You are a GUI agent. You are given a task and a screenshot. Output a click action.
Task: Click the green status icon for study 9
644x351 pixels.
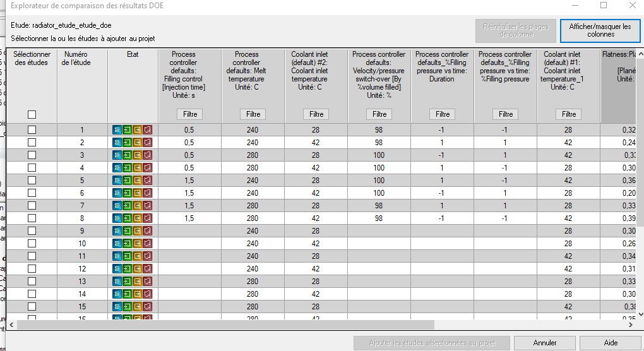pyautogui.click(x=128, y=231)
